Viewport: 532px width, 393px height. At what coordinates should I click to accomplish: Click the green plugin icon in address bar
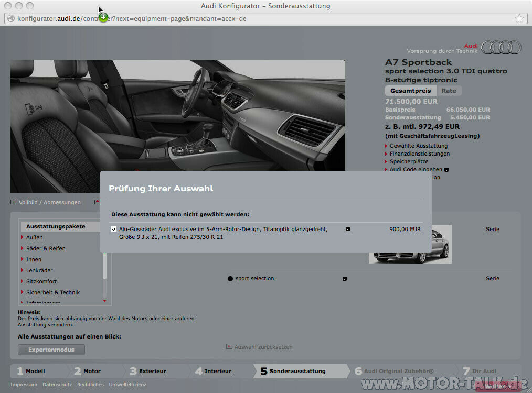pyautogui.click(x=103, y=18)
